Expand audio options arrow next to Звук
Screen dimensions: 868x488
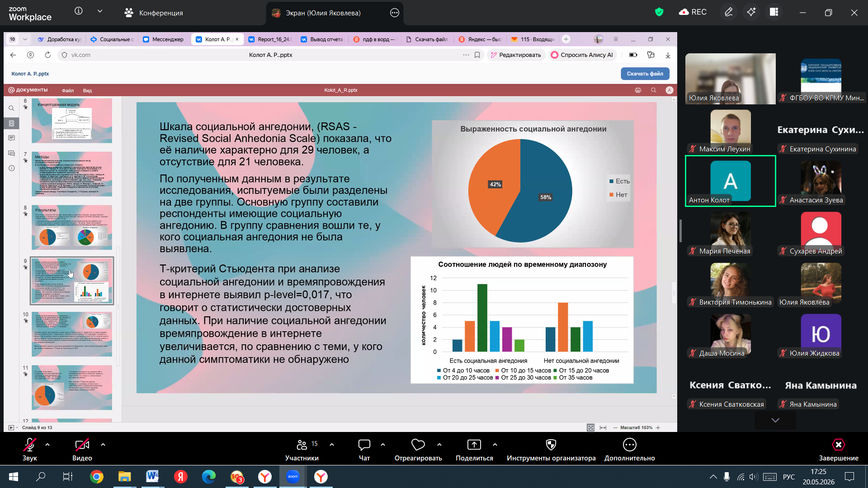tap(47, 445)
